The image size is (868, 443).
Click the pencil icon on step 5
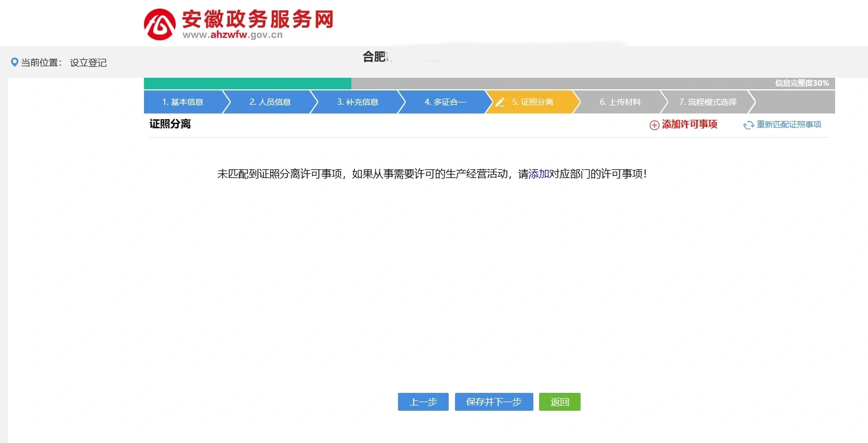coord(500,102)
